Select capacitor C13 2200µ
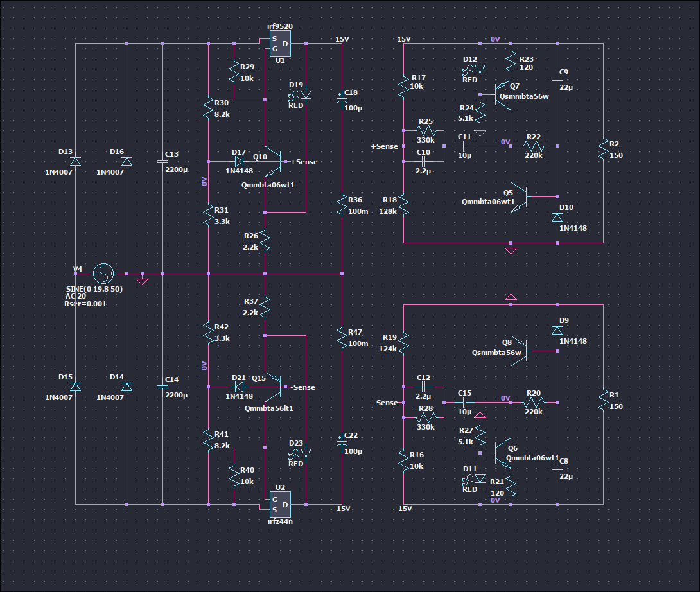The height and width of the screenshot is (592, 700). [x=163, y=161]
